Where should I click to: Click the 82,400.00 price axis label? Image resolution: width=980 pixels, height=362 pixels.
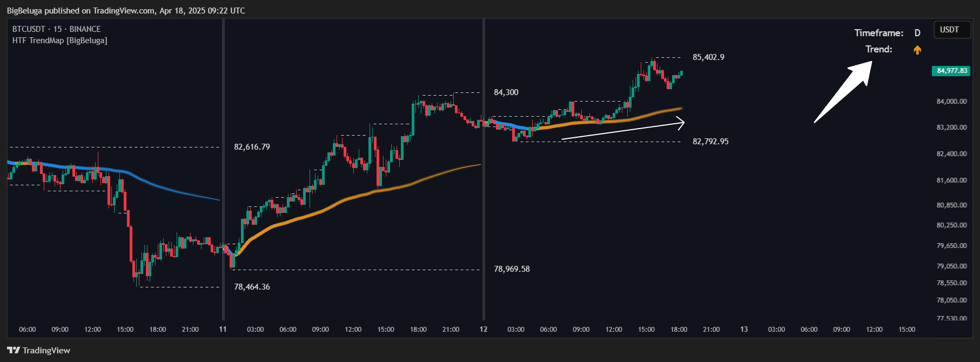(952, 154)
